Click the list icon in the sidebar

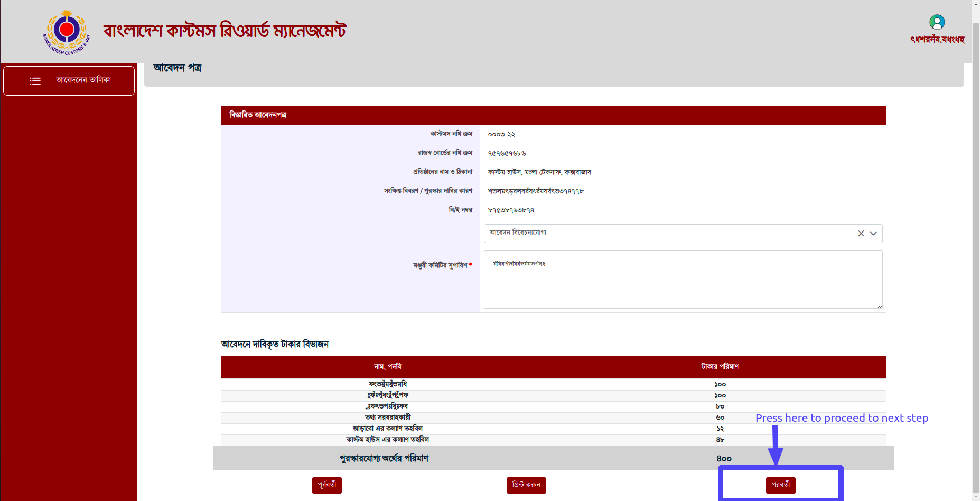(35, 81)
